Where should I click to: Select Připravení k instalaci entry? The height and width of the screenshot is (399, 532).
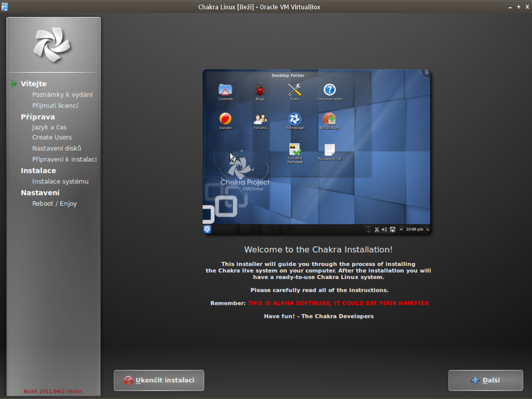pyautogui.click(x=64, y=159)
